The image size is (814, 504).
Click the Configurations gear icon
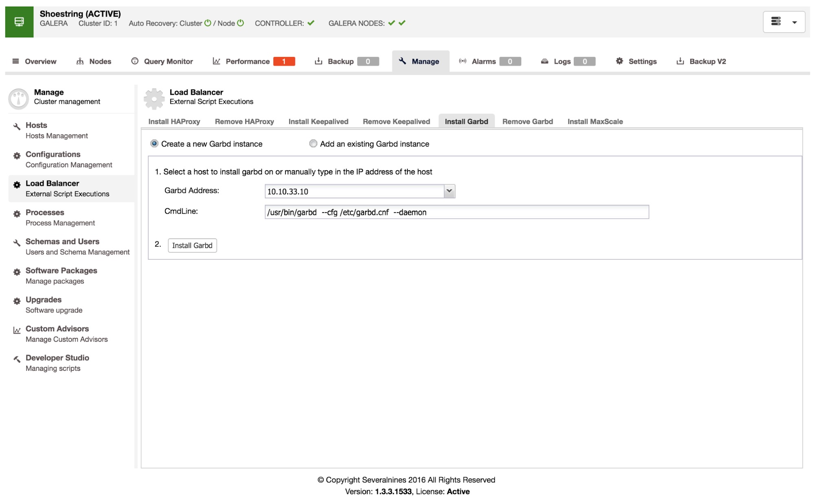(x=17, y=156)
